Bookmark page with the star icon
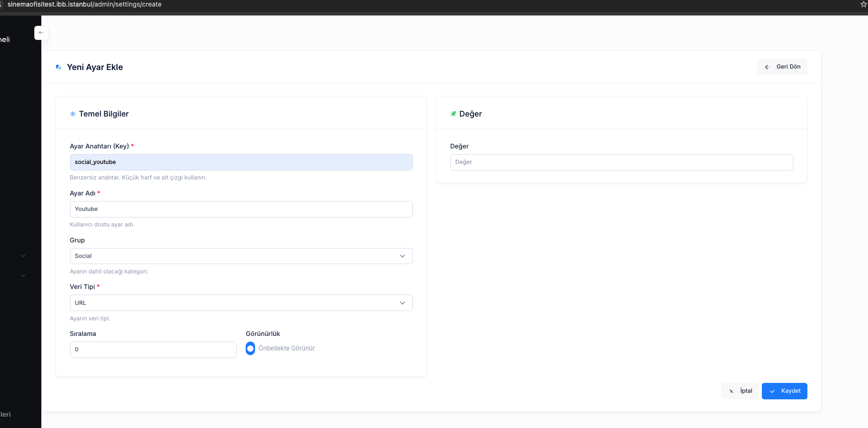The image size is (868, 428). 863,4
